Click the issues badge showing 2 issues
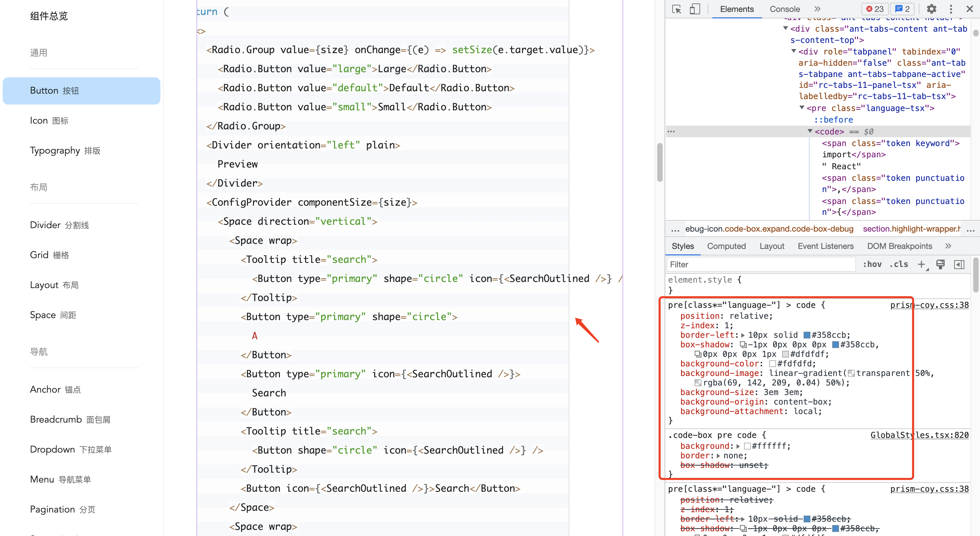The height and width of the screenshot is (536, 980). [902, 9]
